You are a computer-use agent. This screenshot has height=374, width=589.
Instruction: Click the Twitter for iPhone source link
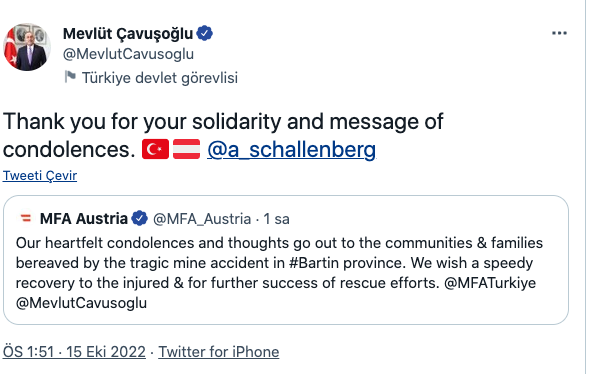(x=219, y=352)
